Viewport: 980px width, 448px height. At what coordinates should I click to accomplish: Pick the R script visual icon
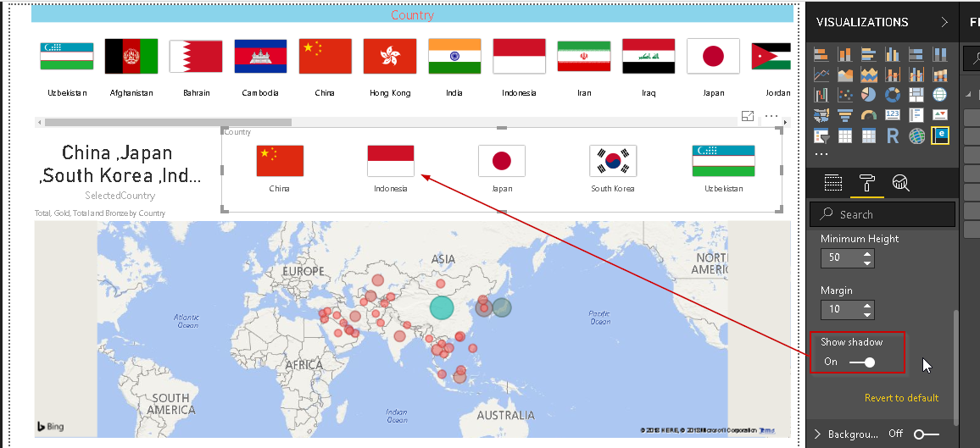(x=892, y=136)
